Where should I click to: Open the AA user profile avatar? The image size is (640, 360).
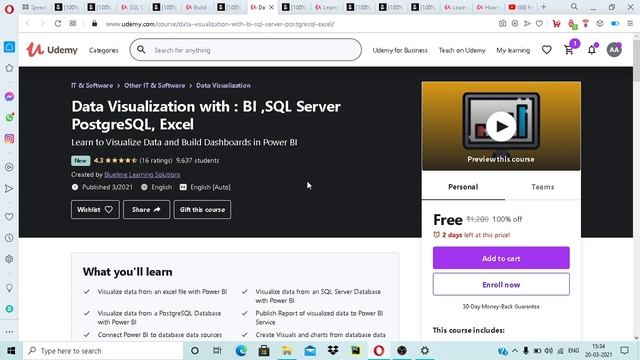point(614,50)
